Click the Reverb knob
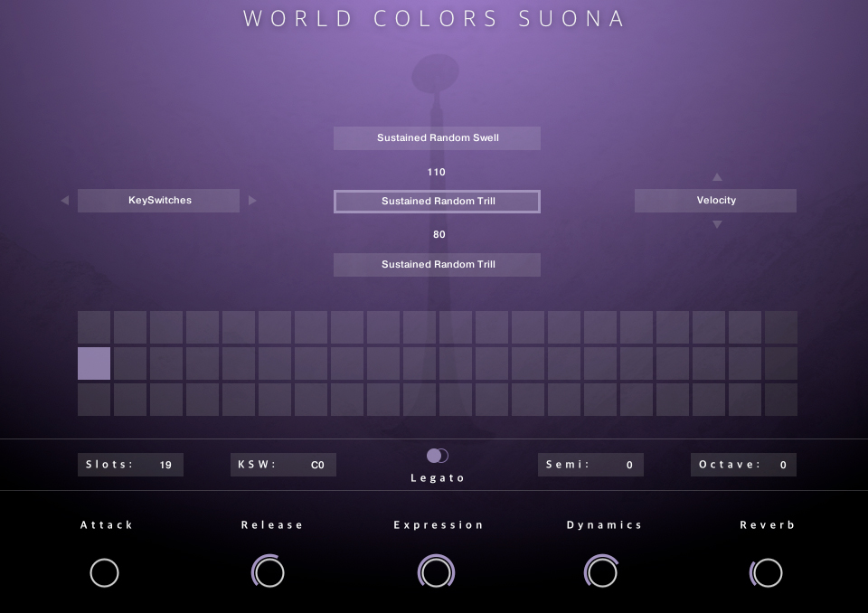This screenshot has width=868, height=613. tap(767, 572)
